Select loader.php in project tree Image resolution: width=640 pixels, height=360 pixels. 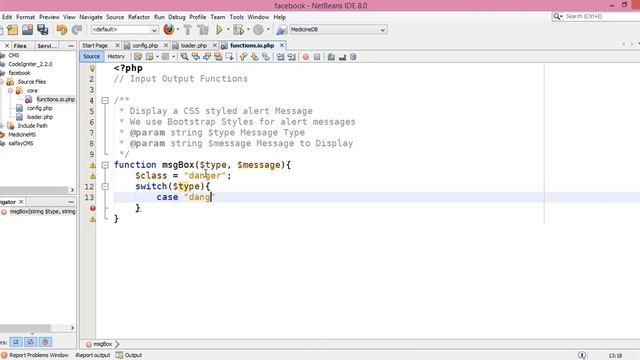pos(40,117)
